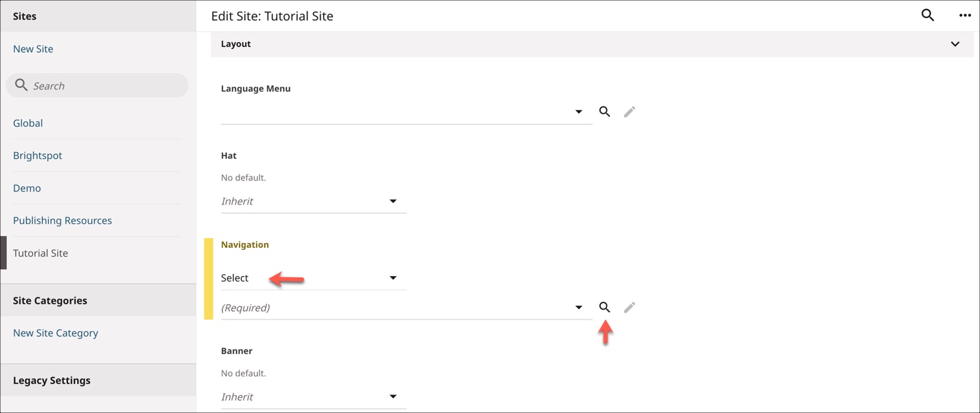This screenshot has height=413, width=980.
Task: Open the Banner Inherit dropdown
Action: (x=313, y=396)
